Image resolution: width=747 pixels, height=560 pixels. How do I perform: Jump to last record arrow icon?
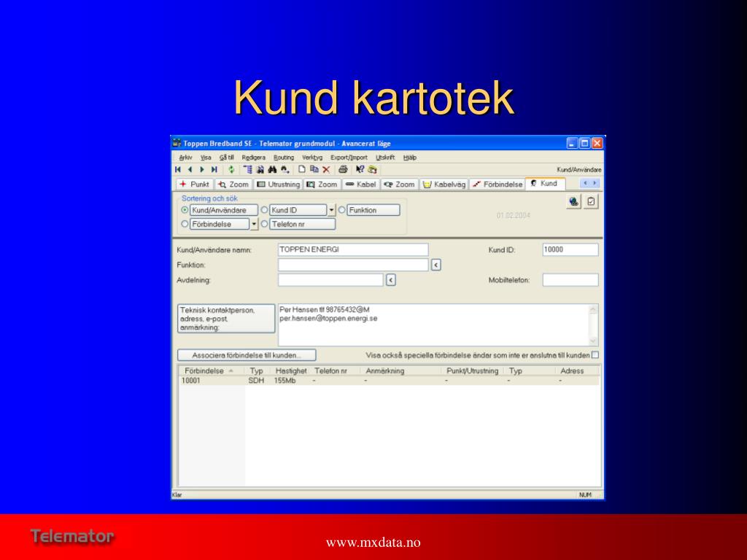214,169
